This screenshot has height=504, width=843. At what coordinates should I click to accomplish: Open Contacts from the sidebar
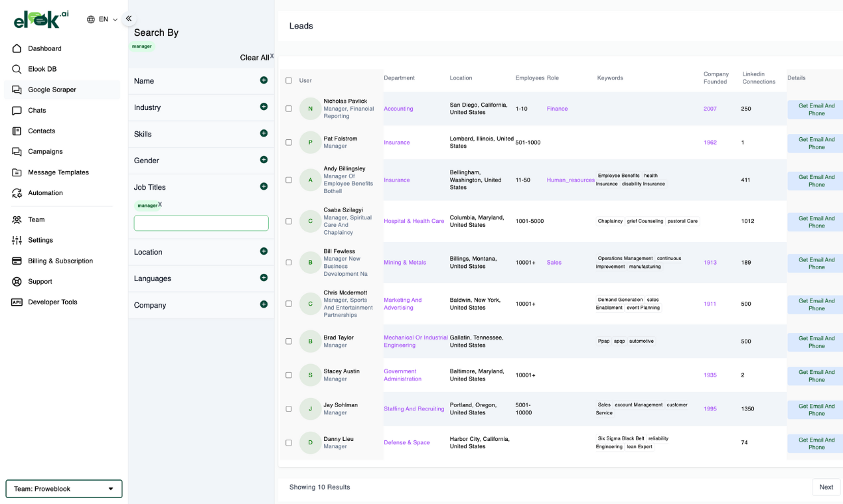pos(41,131)
